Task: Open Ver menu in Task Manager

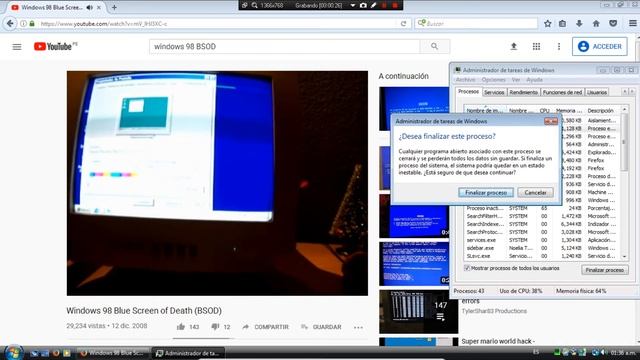Action: (516, 80)
